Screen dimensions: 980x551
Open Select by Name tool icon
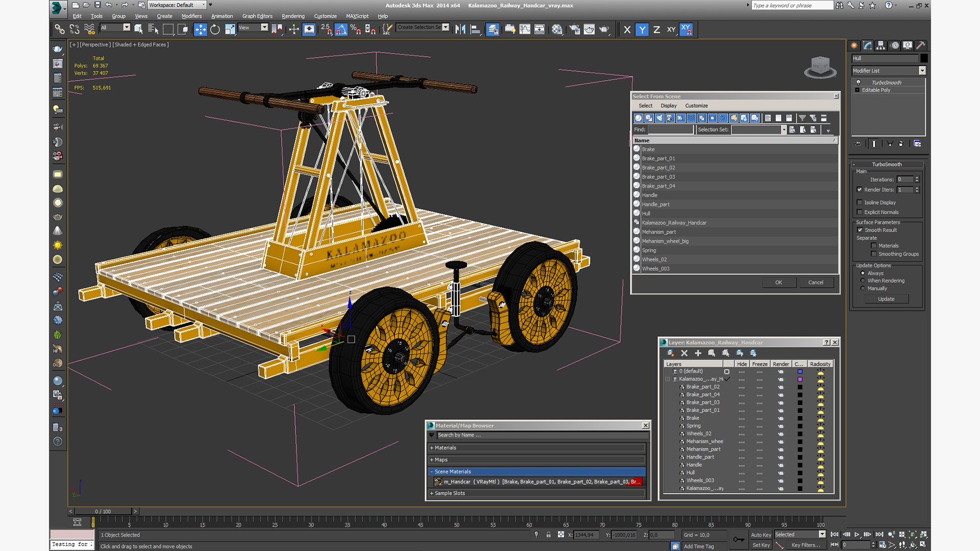click(153, 30)
